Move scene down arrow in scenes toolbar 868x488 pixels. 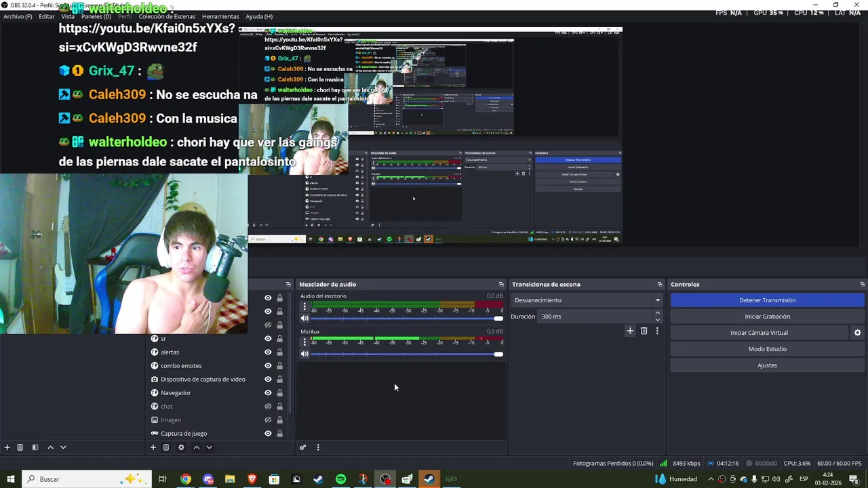coord(63,447)
